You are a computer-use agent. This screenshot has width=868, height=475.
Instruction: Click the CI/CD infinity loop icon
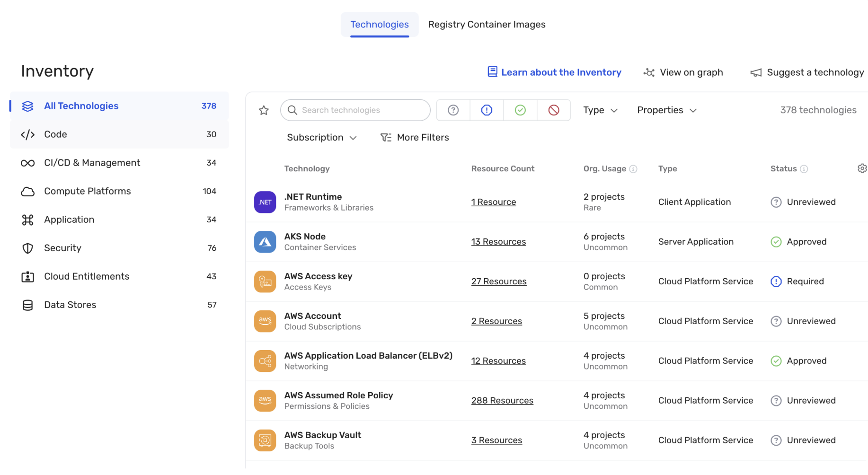pos(28,163)
